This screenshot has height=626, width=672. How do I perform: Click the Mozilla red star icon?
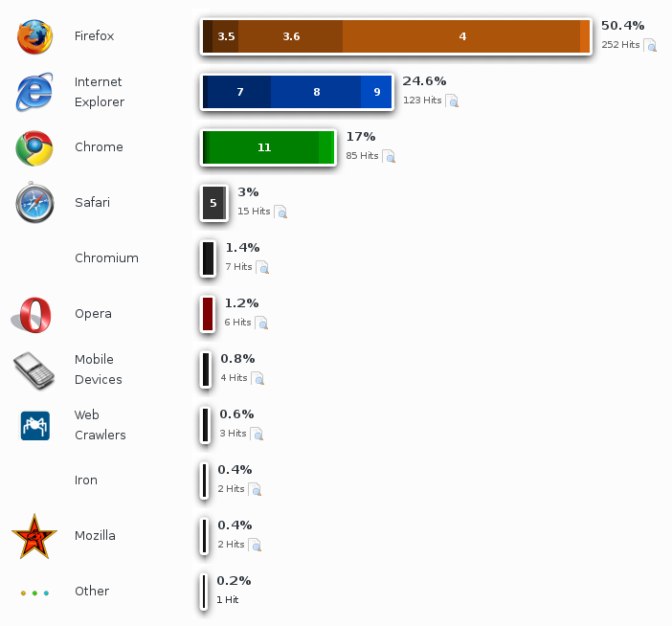coord(34,536)
